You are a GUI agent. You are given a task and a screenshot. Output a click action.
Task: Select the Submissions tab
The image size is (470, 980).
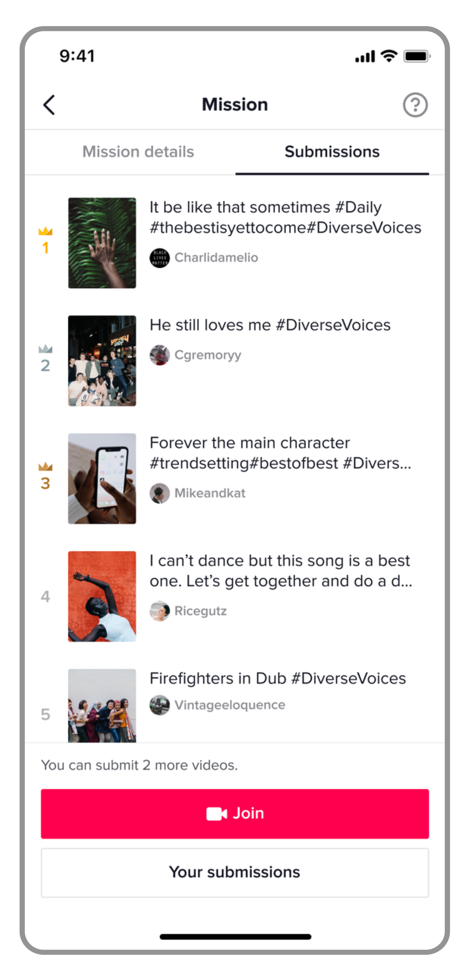(332, 152)
